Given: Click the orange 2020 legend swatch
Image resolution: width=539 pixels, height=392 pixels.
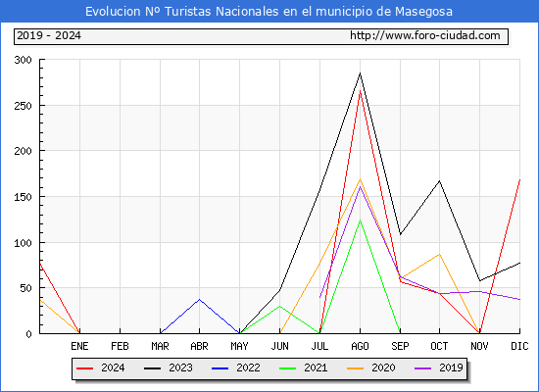Looking at the screenshot, I should tap(355, 368).
